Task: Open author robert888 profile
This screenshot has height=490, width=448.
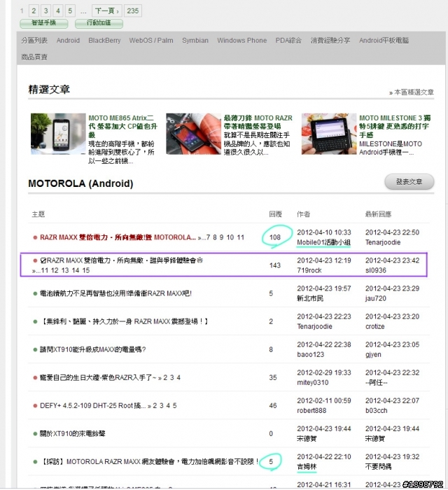Action: click(x=311, y=411)
